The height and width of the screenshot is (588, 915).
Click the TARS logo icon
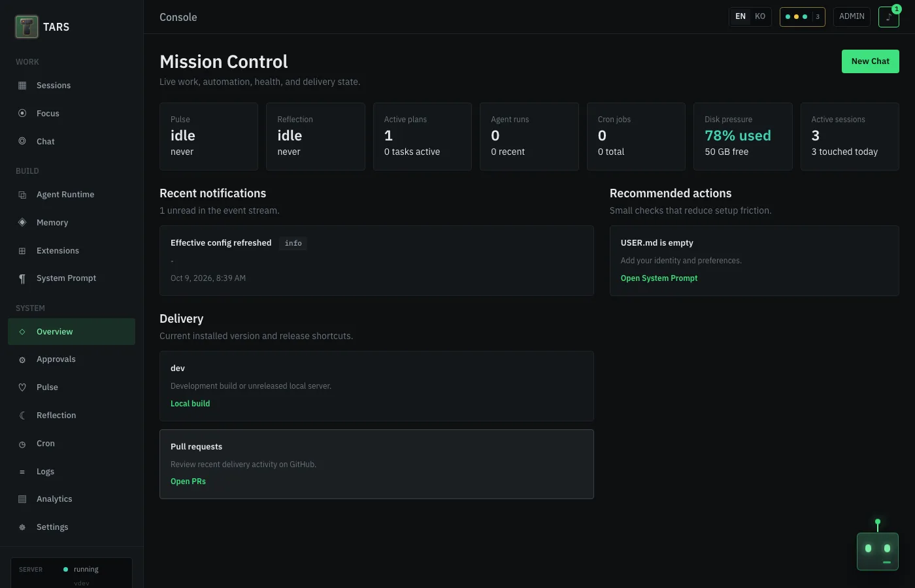tap(27, 27)
